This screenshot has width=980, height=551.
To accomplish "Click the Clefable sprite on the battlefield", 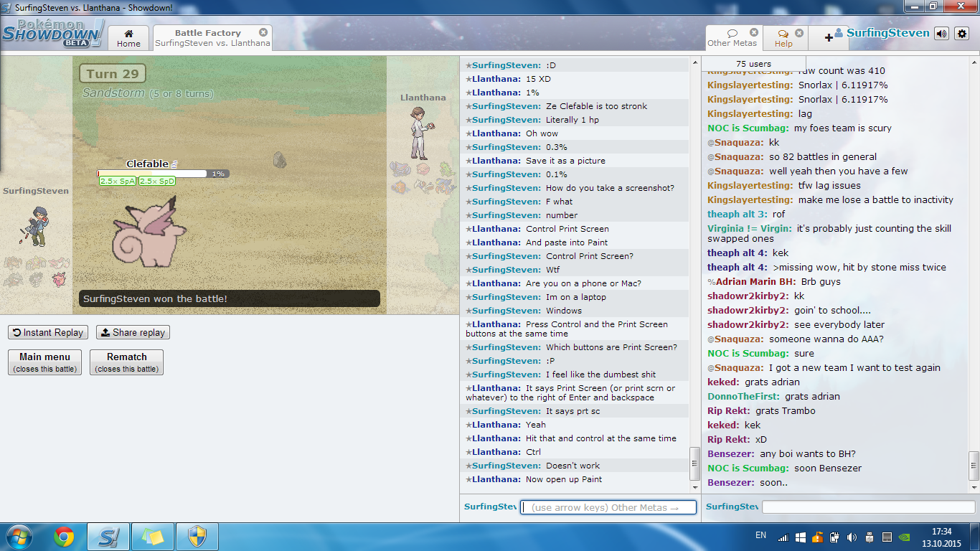I will [x=149, y=231].
